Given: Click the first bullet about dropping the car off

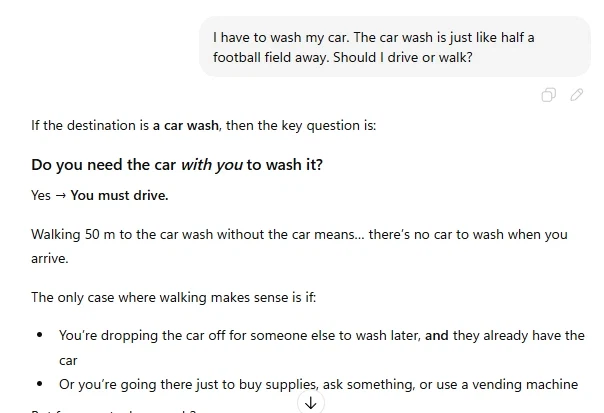Looking at the screenshot, I should click(300, 336).
